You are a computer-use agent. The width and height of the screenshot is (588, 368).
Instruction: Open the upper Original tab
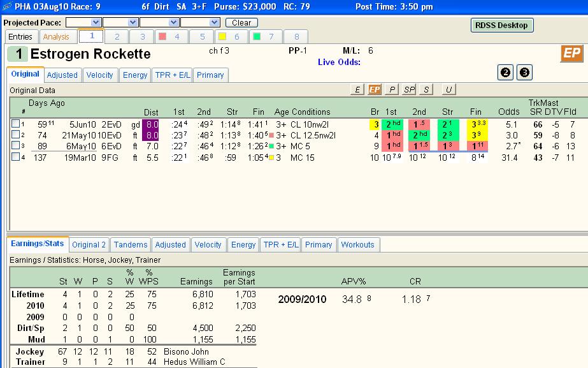pos(25,74)
